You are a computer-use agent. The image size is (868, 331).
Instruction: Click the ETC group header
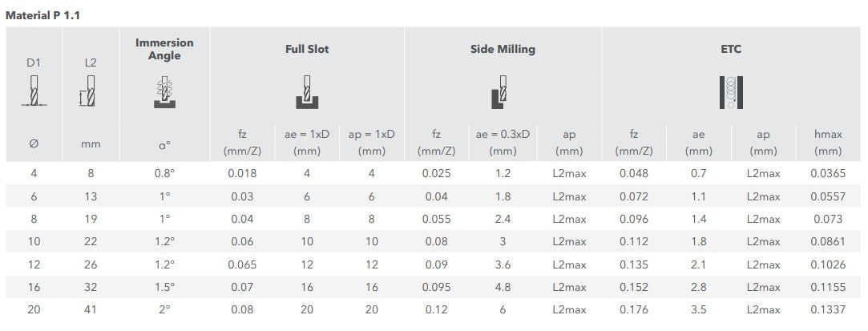(731, 49)
